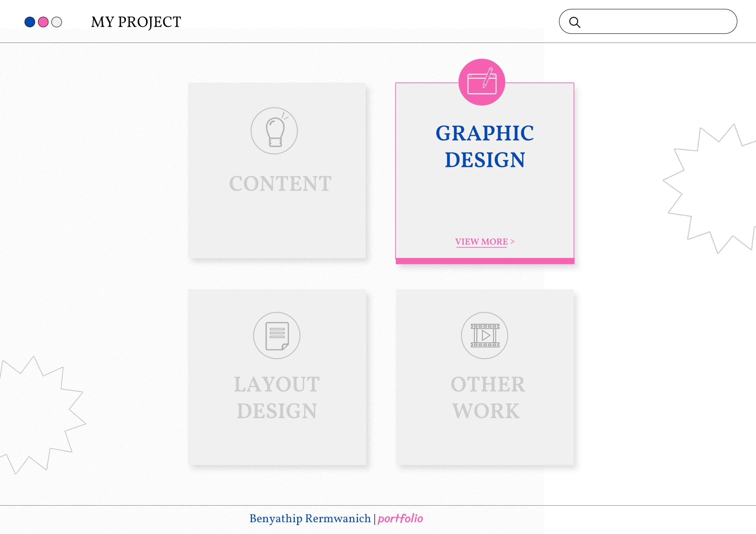Click the pink portfolio footer text

(400, 518)
